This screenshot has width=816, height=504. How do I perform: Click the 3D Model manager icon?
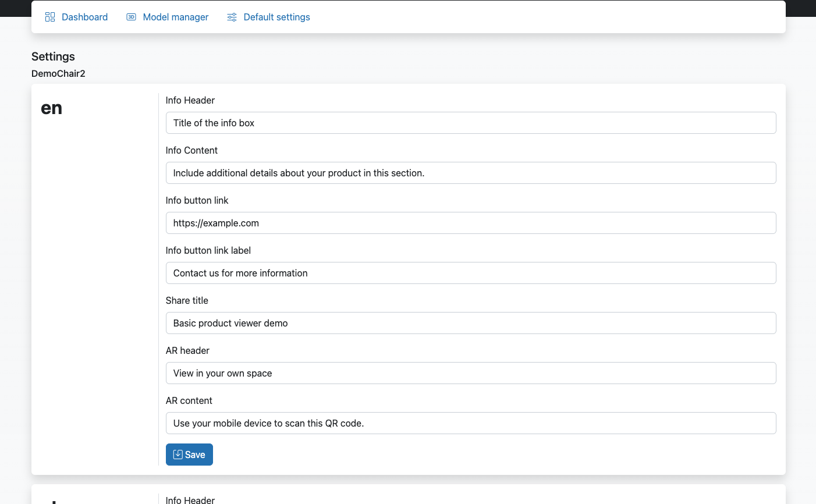coord(132,17)
